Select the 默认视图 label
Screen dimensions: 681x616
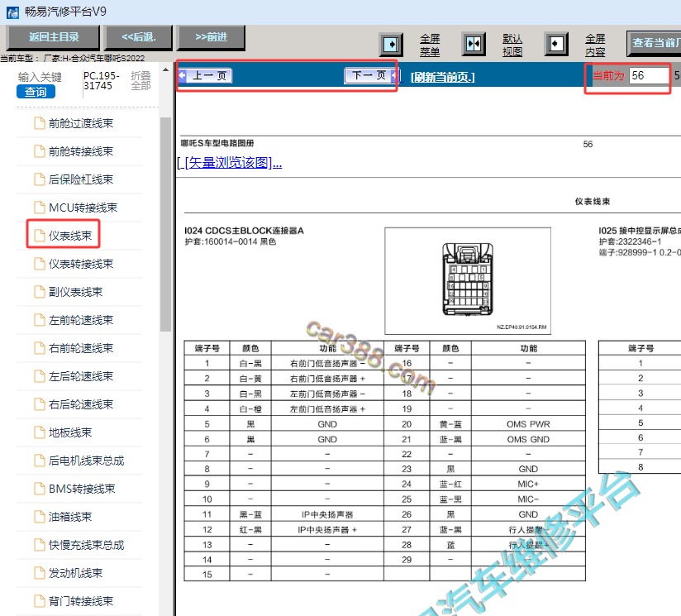click(x=512, y=45)
